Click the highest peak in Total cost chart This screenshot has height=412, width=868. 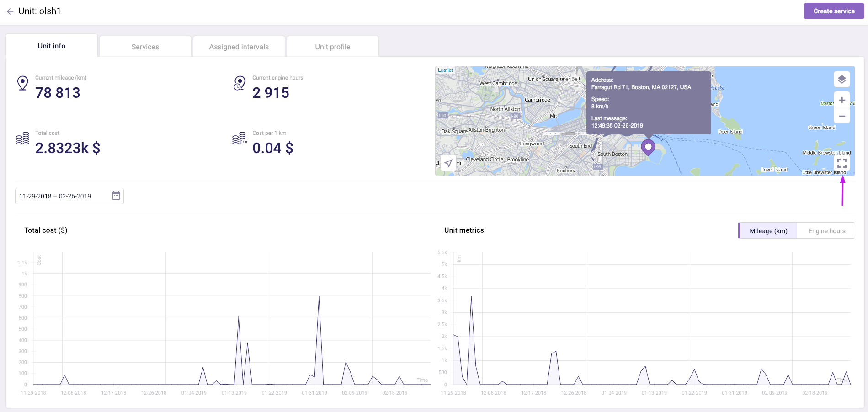(319, 297)
